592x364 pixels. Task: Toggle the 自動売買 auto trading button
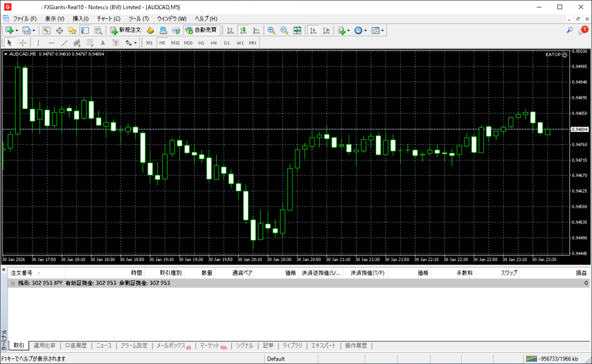(x=201, y=30)
